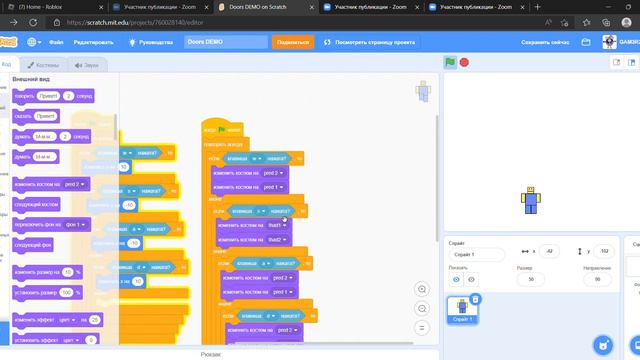Zoom out of the code workspace
This screenshot has width=640, height=360.
[422, 309]
